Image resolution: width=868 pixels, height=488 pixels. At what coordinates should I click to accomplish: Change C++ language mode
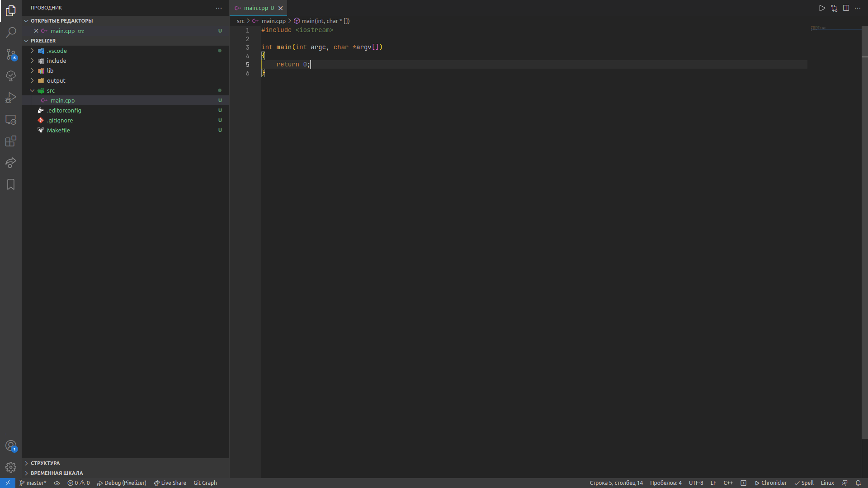tap(728, 483)
